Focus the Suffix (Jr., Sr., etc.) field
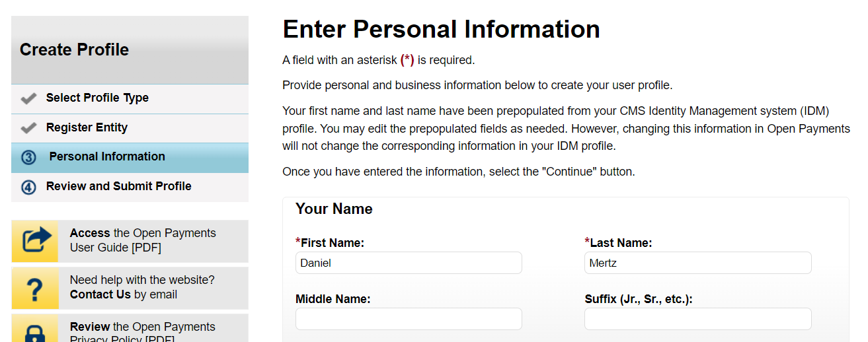This screenshot has height=342, width=868. point(697,319)
